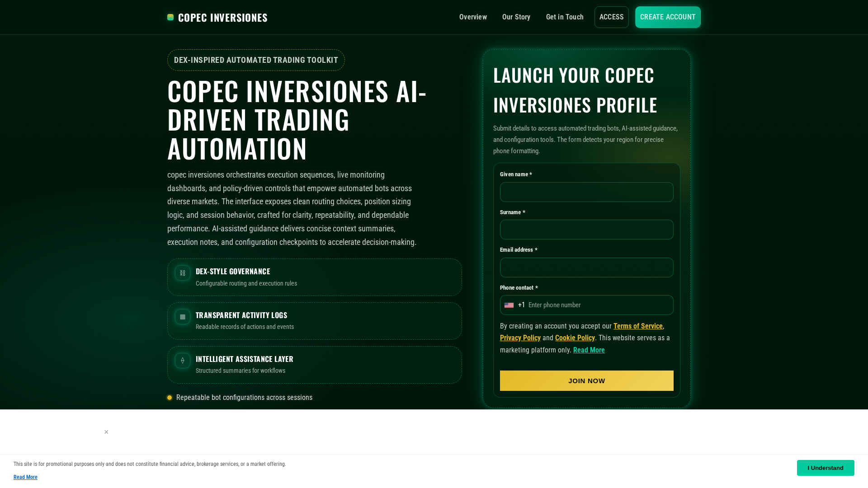Close the small bottom popup with X
Image resolution: width=868 pixels, height=488 pixels.
tap(106, 432)
